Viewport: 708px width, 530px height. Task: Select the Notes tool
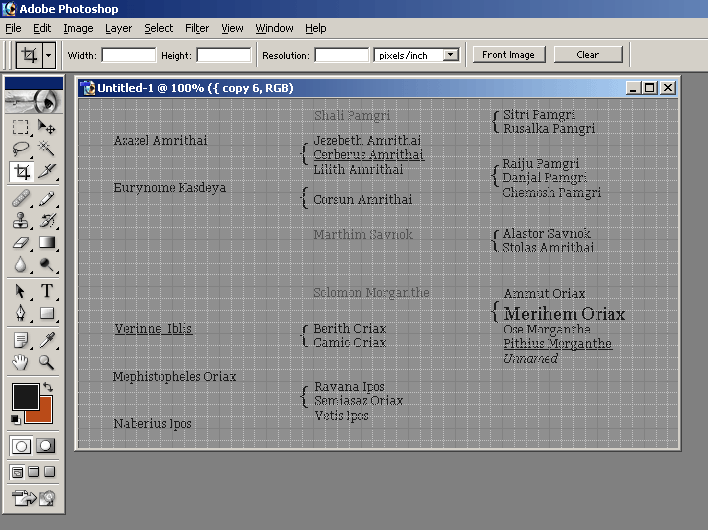tap(20, 340)
